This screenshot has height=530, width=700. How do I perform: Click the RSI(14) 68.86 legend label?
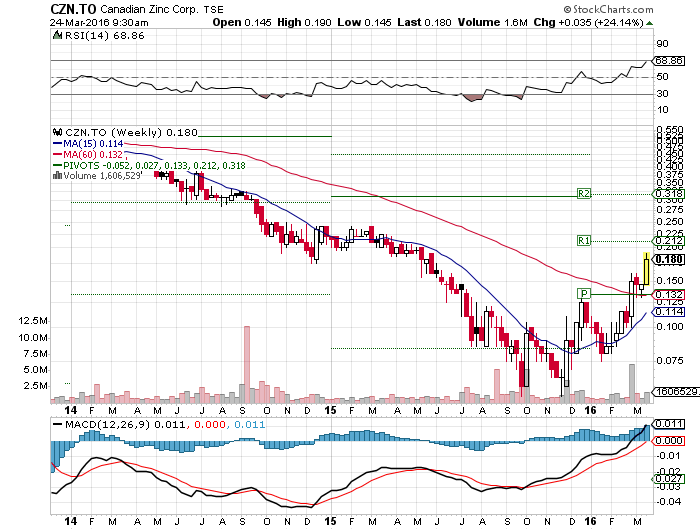[x=105, y=36]
